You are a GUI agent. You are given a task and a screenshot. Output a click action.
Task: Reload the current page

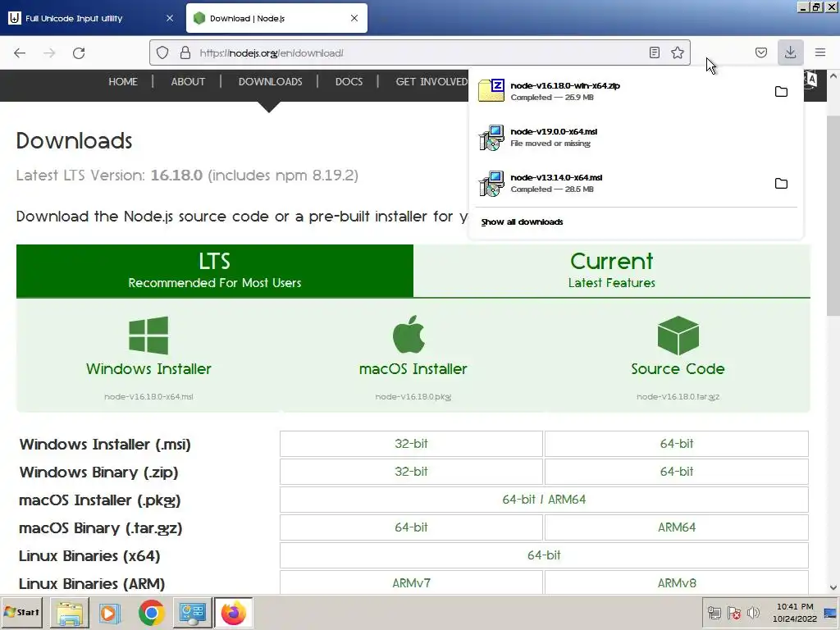pyautogui.click(x=79, y=53)
